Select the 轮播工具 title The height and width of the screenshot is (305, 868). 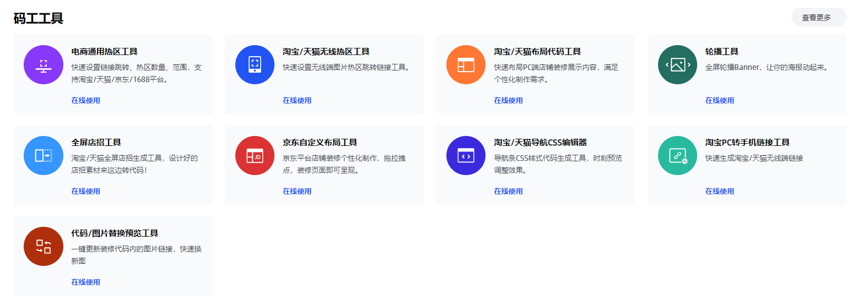(722, 51)
